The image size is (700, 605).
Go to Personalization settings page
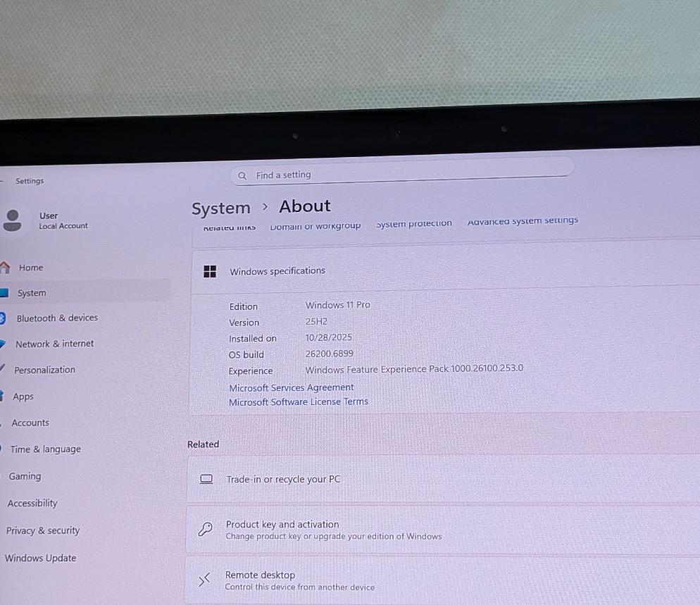click(x=44, y=370)
